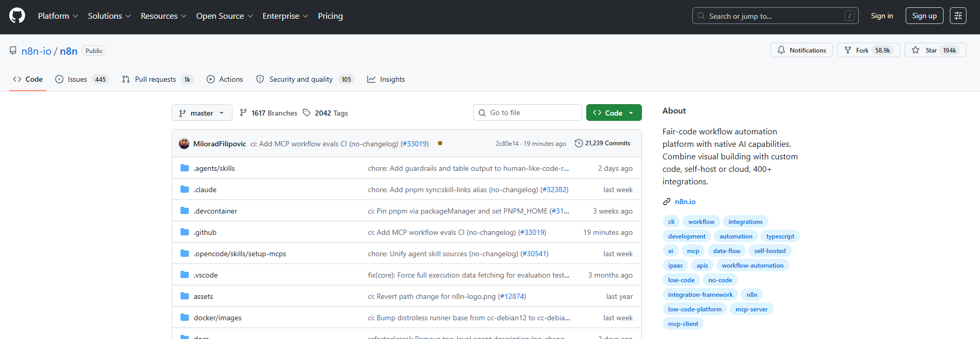Viewport: 980px width, 339px height.
Task: Click the folder icon for assets
Action: pyautogui.click(x=185, y=296)
